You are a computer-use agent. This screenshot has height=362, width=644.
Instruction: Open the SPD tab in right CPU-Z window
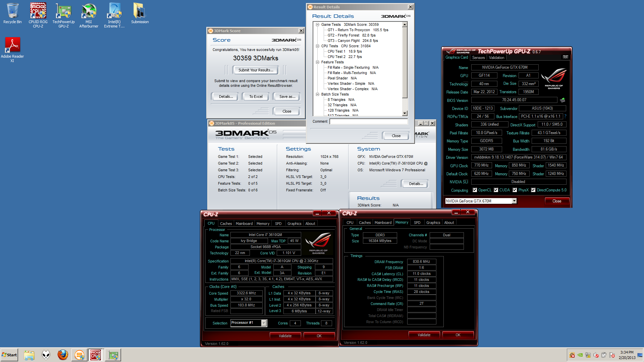(417, 223)
